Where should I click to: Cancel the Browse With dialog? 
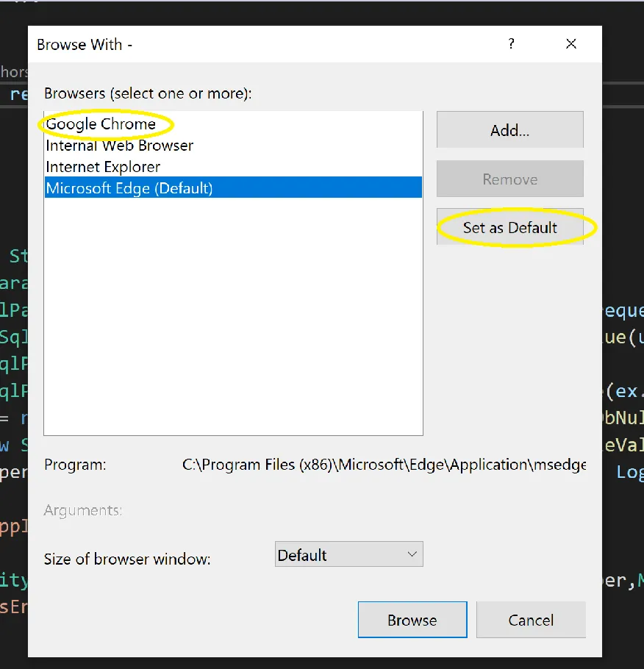point(531,620)
